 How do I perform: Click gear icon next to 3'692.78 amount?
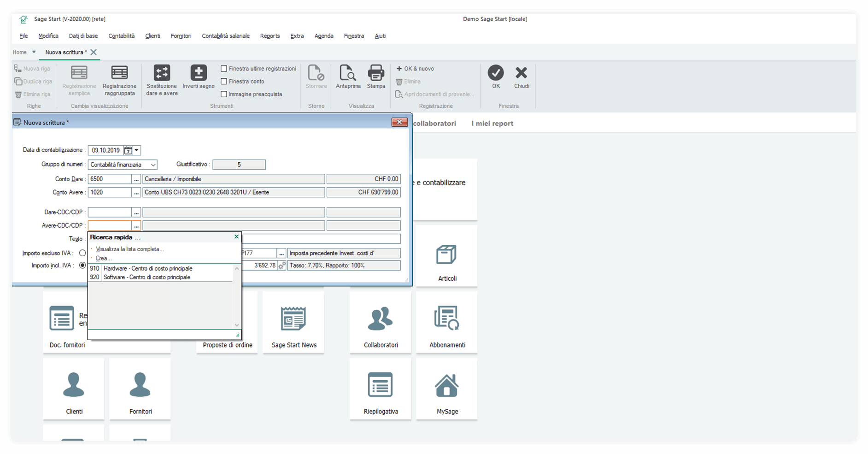coord(282,265)
